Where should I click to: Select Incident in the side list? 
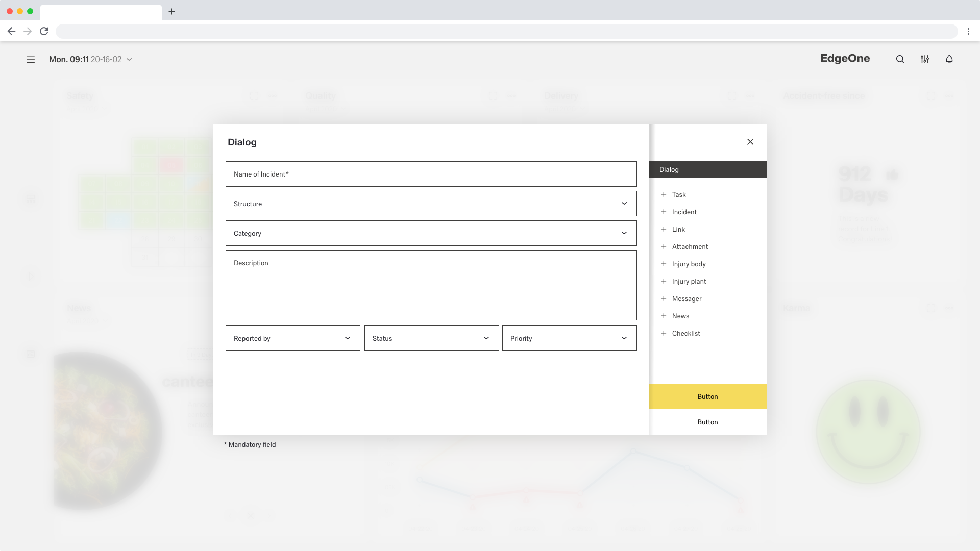point(684,212)
